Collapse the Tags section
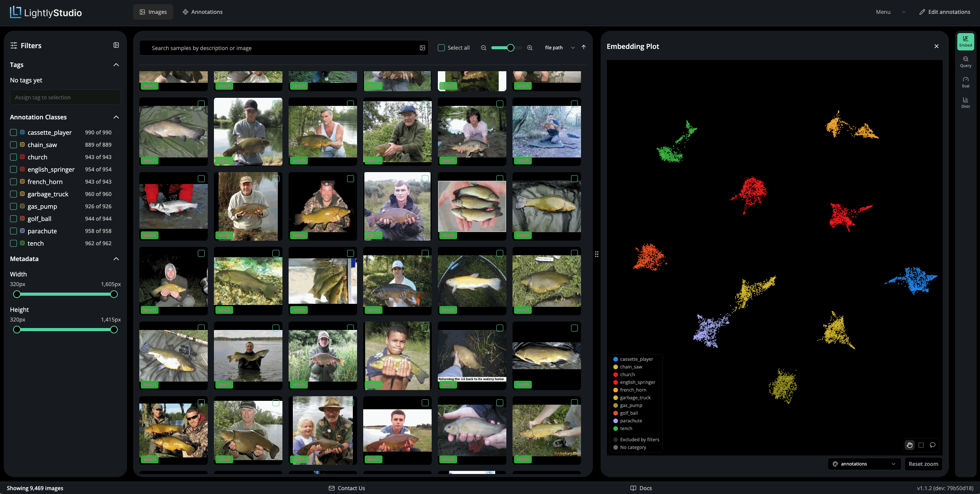The height and width of the screenshot is (494, 980). point(116,65)
